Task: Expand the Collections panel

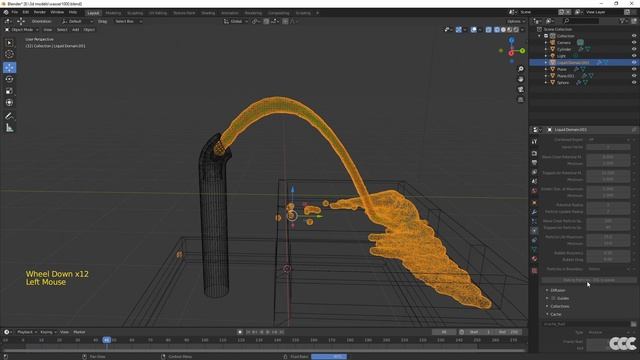Action: click(547, 306)
